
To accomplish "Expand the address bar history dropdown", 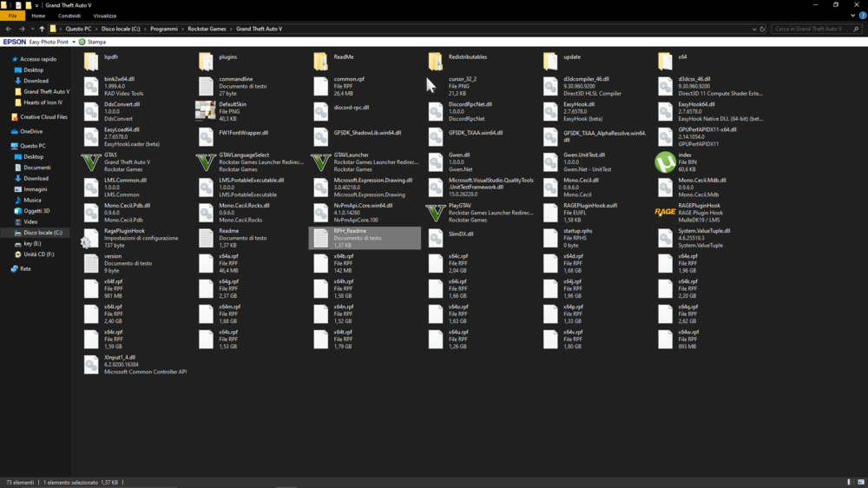I will pyautogui.click(x=754, y=29).
